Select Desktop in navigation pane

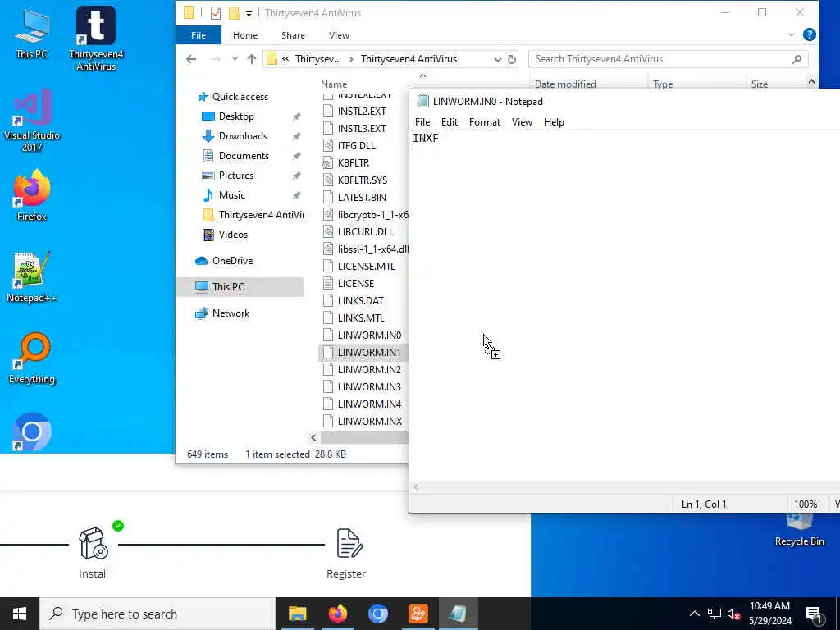[x=236, y=116]
